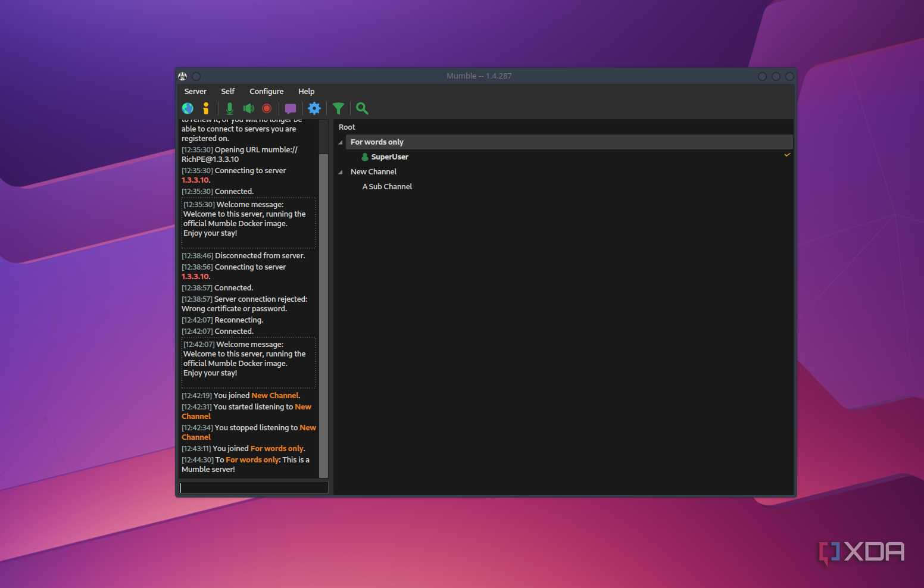This screenshot has width=924, height=588.
Task: Click the Disconnected from server log line
Action: (x=244, y=256)
